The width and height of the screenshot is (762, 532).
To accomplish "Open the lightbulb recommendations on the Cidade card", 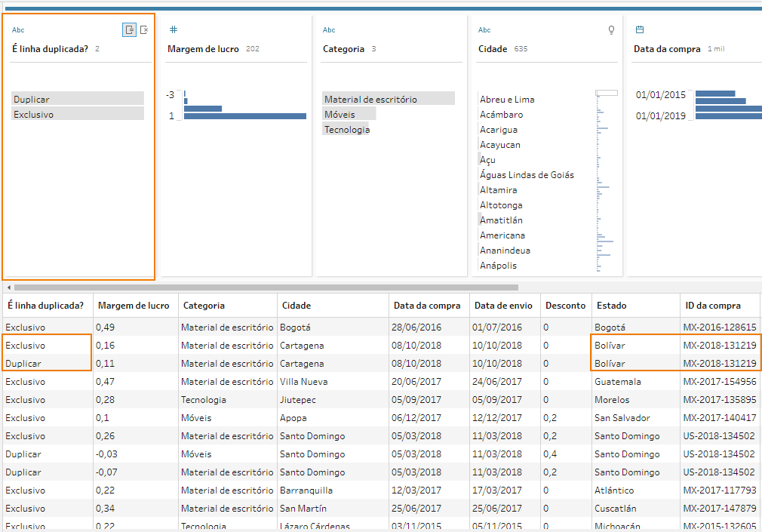I will [x=611, y=30].
